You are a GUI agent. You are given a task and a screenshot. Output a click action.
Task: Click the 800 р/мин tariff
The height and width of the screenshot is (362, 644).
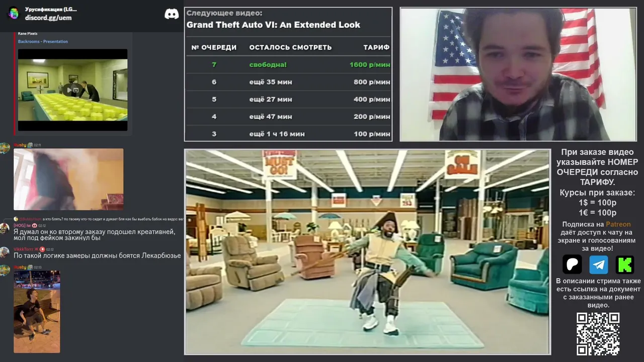click(372, 82)
